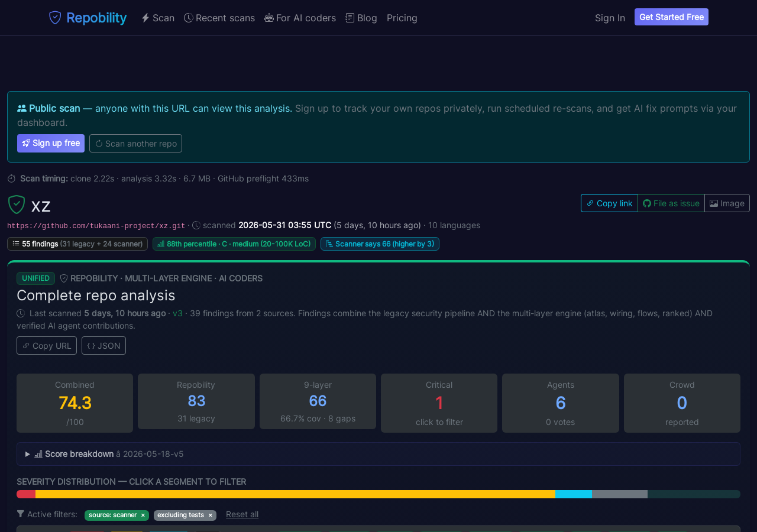Screen dimensions: 757x532
Task: Click the Sign up free button
Action: [x=51, y=143]
